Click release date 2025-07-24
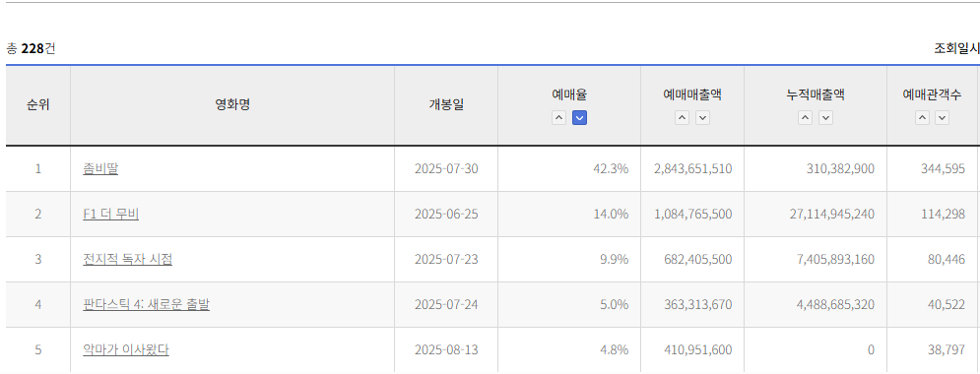Image resolution: width=980 pixels, height=374 pixels. coord(446,305)
